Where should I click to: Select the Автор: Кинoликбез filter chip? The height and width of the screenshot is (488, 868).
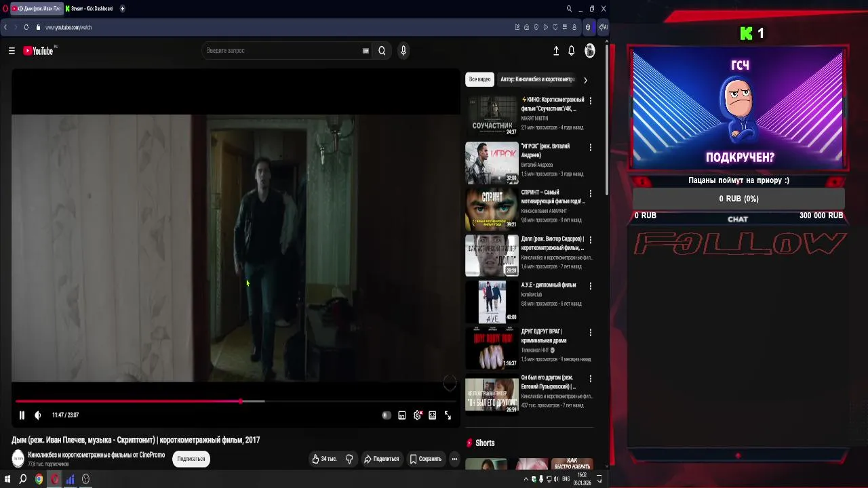pyautogui.click(x=537, y=79)
